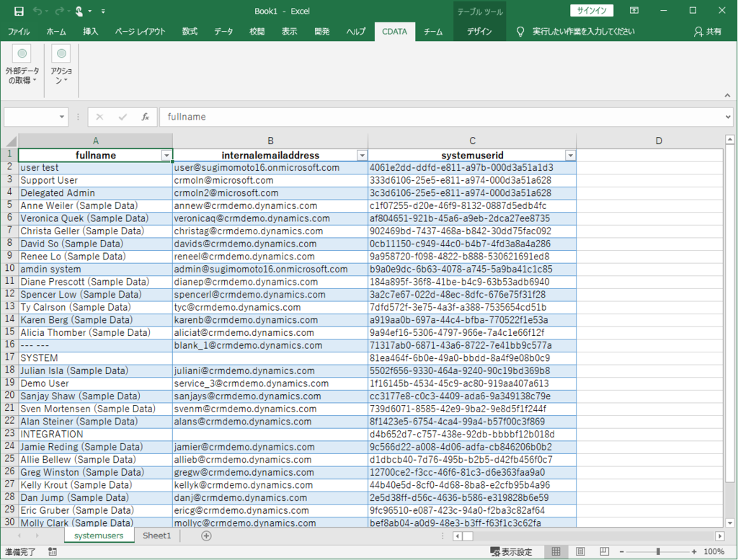Switch to the データ tab
This screenshot has width=738, height=560.
click(223, 32)
